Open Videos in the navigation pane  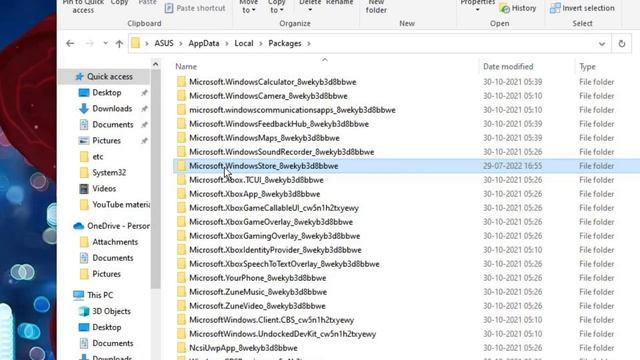[x=98, y=188]
